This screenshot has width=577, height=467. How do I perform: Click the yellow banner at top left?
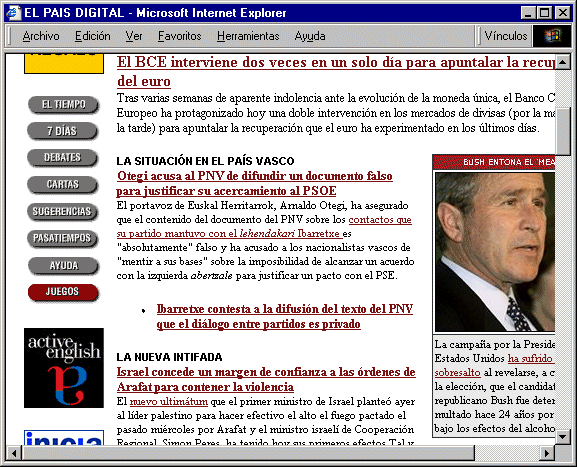pyautogui.click(x=64, y=64)
